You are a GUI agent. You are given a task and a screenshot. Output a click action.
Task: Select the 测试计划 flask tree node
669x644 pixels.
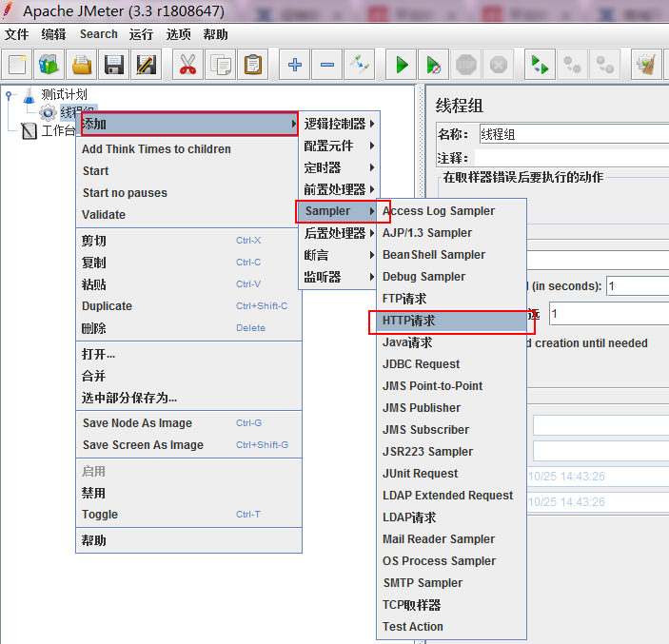pyautogui.click(x=54, y=94)
